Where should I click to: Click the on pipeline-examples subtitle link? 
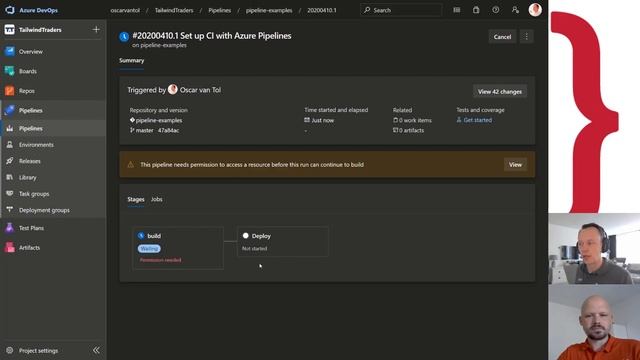(x=159, y=45)
